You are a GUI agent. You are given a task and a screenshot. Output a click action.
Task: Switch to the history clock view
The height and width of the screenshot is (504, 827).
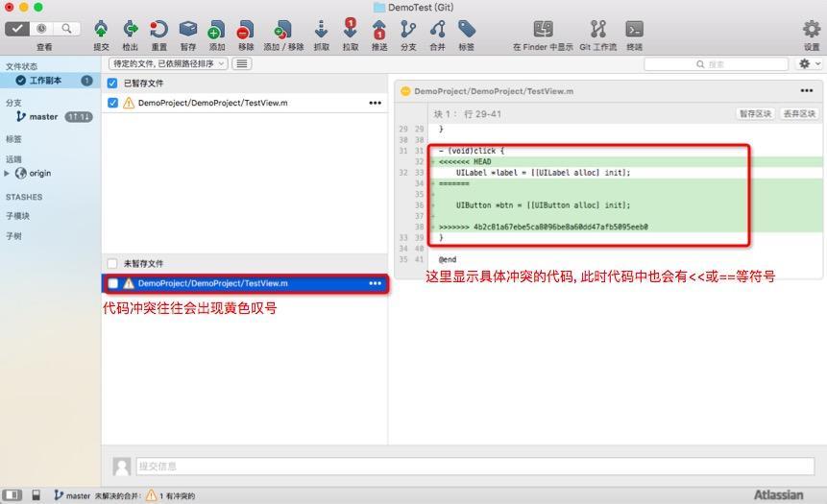coord(41,29)
